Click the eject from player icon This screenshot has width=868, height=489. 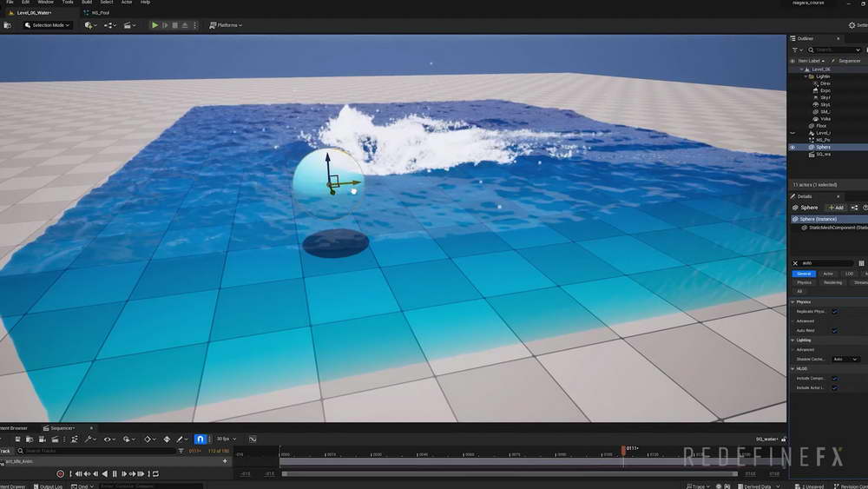pyautogui.click(x=185, y=25)
